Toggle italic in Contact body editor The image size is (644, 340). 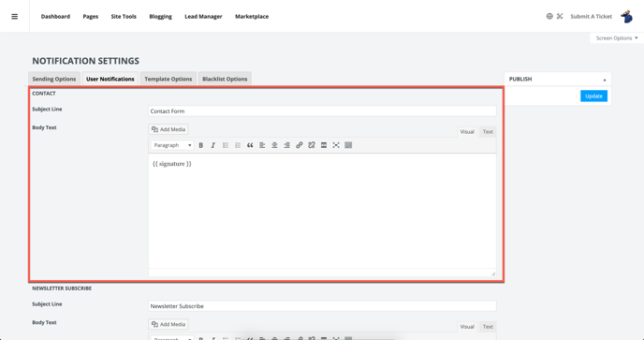point(212,145)
